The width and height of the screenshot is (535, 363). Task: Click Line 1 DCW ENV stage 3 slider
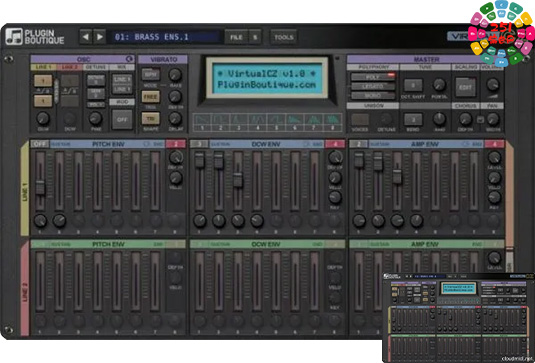click(238, 181)
